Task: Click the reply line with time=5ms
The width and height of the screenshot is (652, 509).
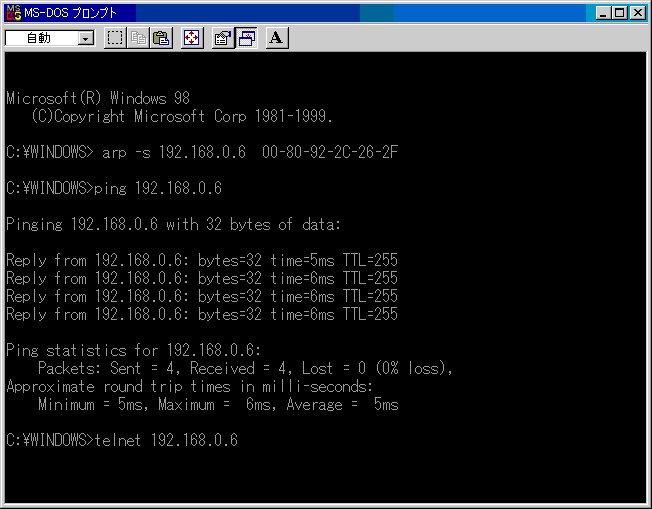Action: [x=202, y=260]
